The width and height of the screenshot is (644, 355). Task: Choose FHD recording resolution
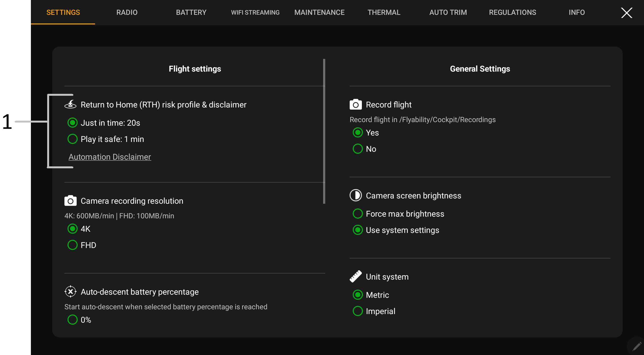[x=73, y=245]
